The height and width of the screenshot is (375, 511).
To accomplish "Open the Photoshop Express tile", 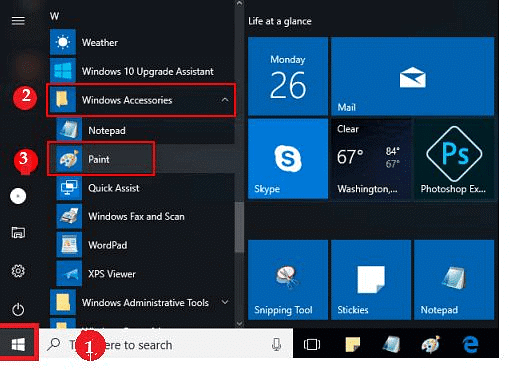I will [454, 159].
